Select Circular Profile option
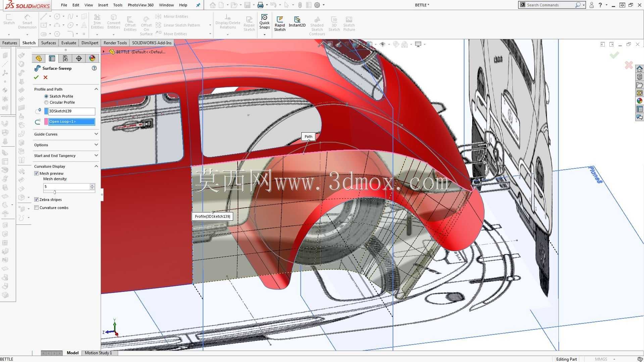This screenshot has height=362, width=644. [46, 102]
